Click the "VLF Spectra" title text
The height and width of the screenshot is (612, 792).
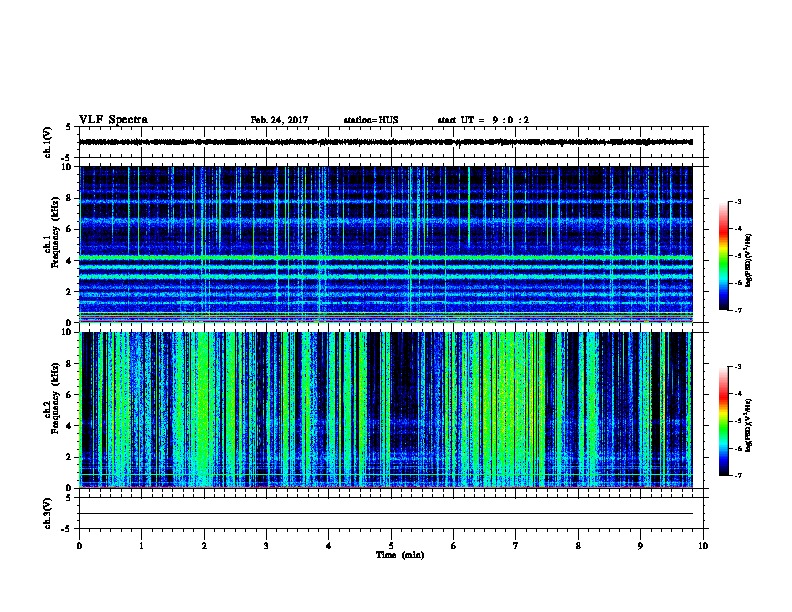113,120
